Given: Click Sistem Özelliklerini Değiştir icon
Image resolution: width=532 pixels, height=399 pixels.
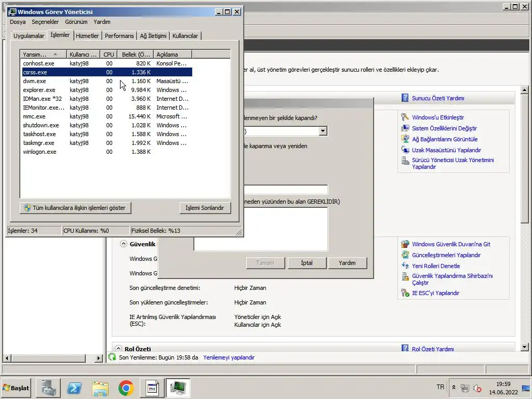Looking at the screenshot, I should [405, 128].
